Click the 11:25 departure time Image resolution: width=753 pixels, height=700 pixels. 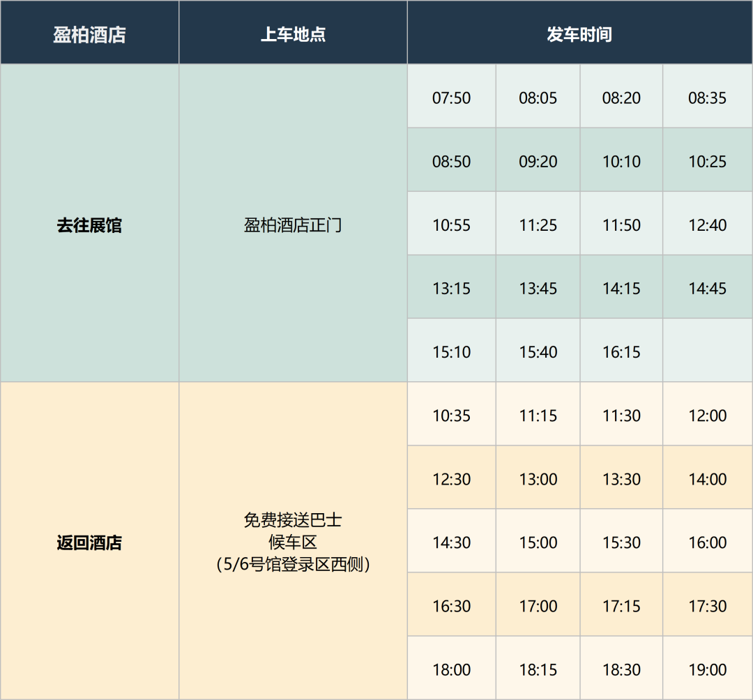point(538,223)
